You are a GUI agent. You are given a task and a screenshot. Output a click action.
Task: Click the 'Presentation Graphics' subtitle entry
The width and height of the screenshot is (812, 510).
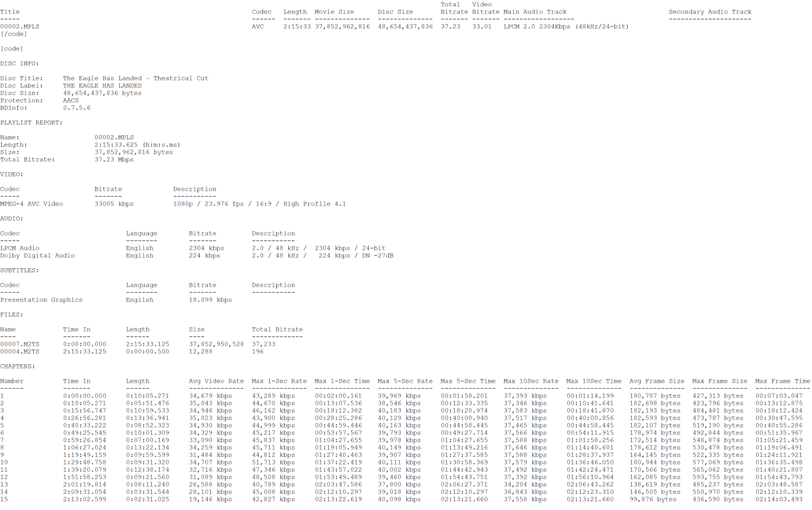coord(41,300)
